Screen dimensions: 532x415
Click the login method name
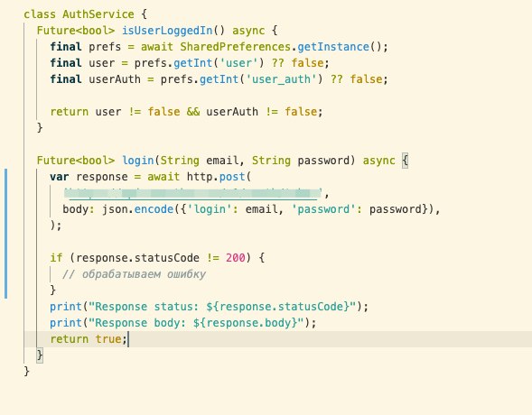[138, 161]
